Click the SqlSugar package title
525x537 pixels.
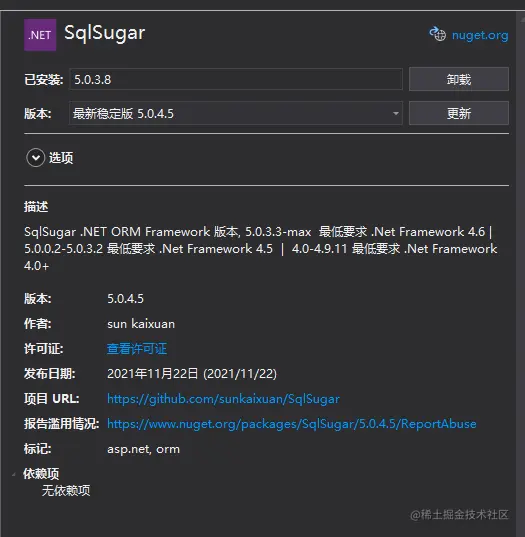coord(105,33)
